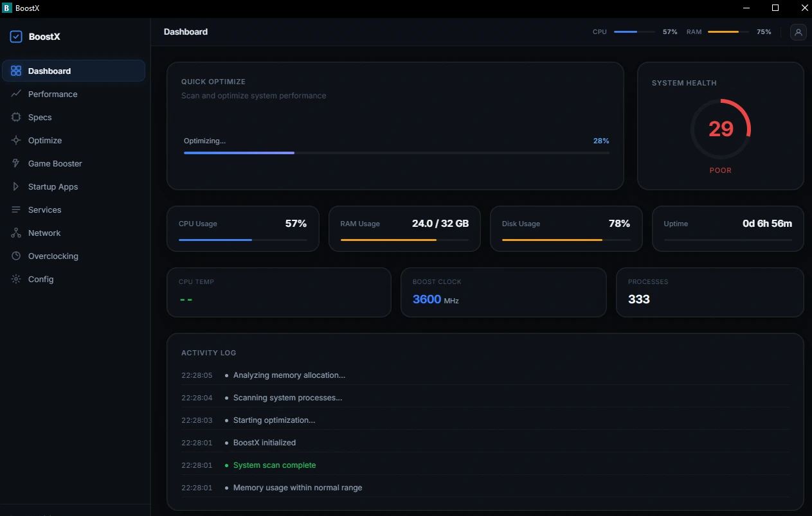The width and height of the screenshot is (812, 516).
Task: Click log entry 'Scanning system processes...'
Action: click(x=287, y=398)
